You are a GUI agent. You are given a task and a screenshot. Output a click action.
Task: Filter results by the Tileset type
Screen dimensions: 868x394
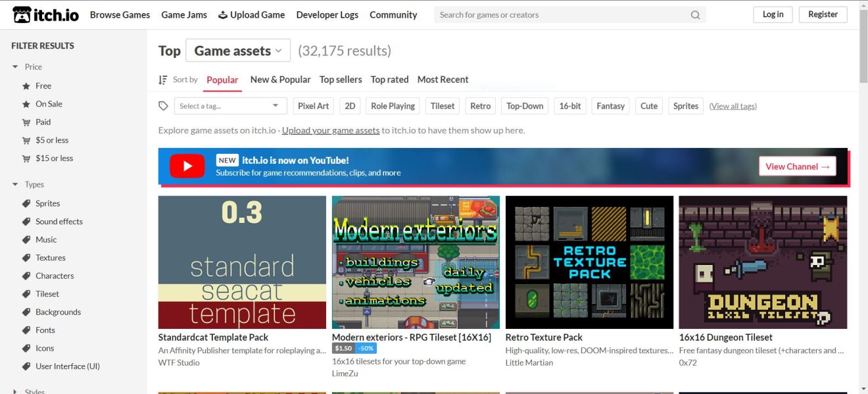47,293
